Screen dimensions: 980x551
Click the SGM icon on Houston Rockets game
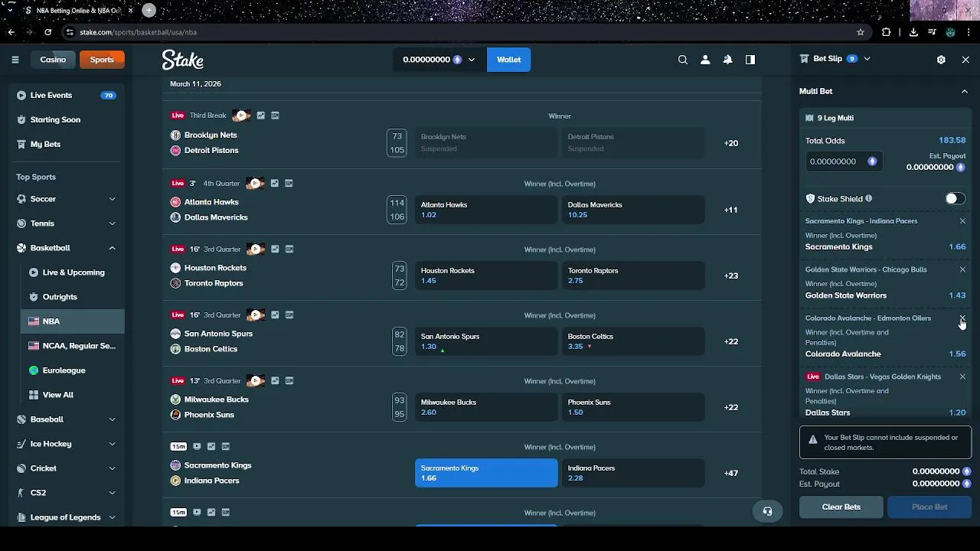tap(289, 249)
